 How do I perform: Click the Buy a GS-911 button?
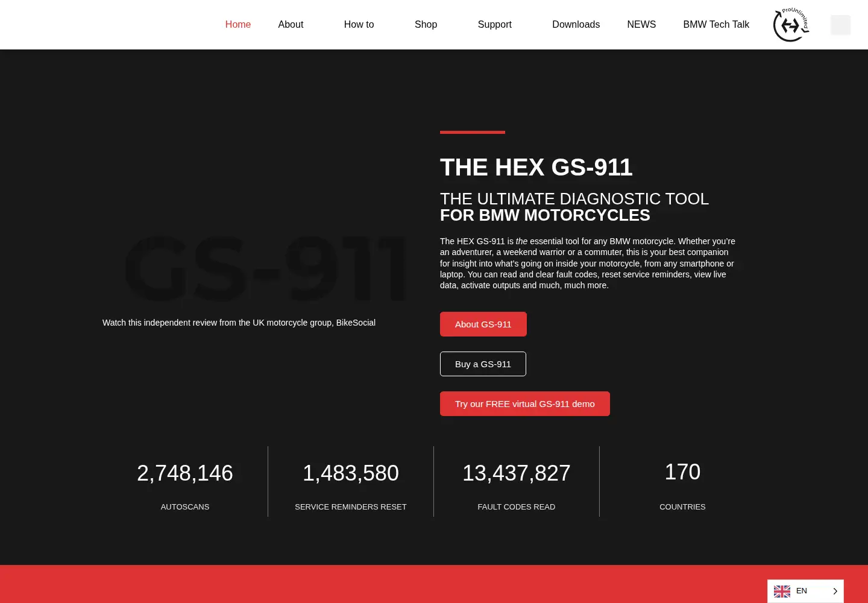click(483, 364)
